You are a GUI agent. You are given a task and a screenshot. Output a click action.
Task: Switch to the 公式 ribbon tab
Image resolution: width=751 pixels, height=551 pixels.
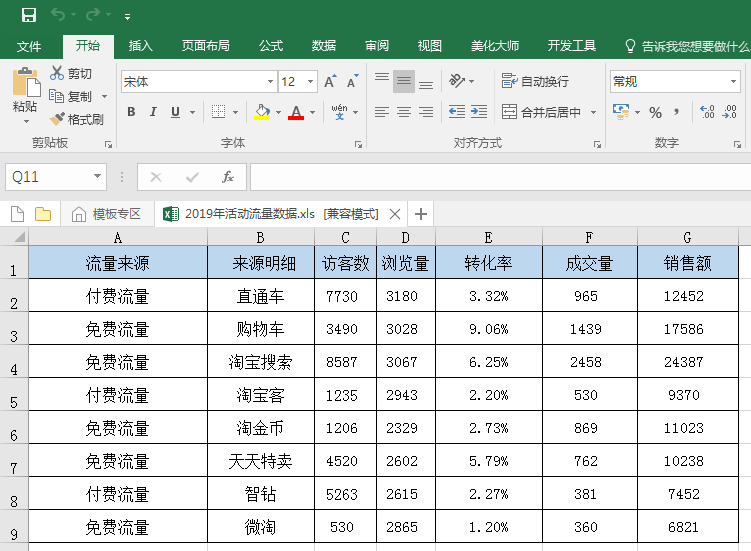(x=271, y=46)
